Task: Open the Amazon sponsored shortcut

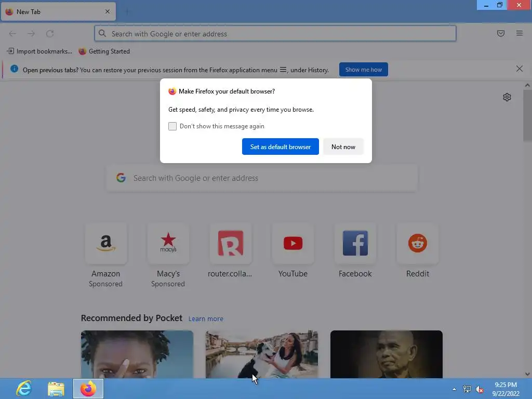Action: (106, 256)
